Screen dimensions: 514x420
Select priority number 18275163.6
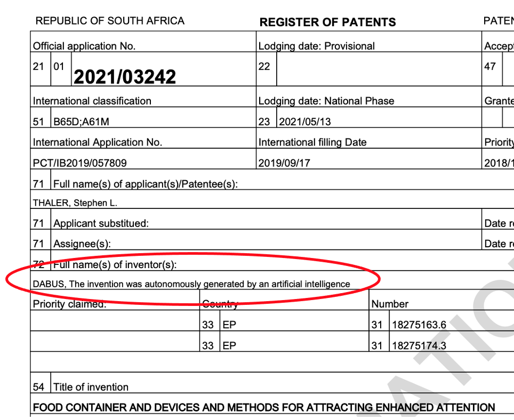pyautogui.click(x=419, y=325)
